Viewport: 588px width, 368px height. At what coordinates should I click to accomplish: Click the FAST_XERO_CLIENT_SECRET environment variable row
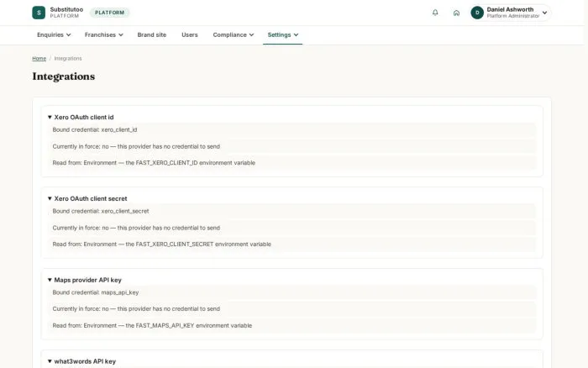291,244
